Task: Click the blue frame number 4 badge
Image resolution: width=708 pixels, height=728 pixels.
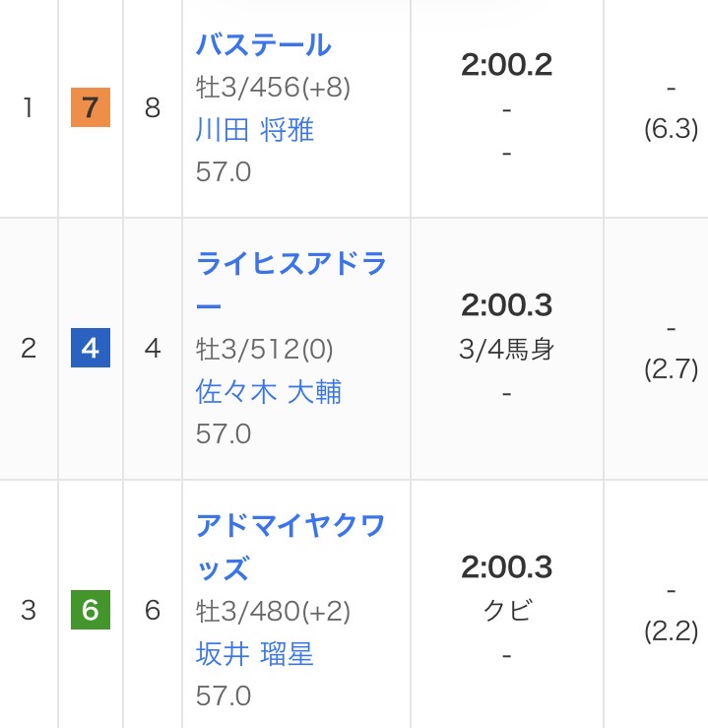Action: (x=91, y=349)
